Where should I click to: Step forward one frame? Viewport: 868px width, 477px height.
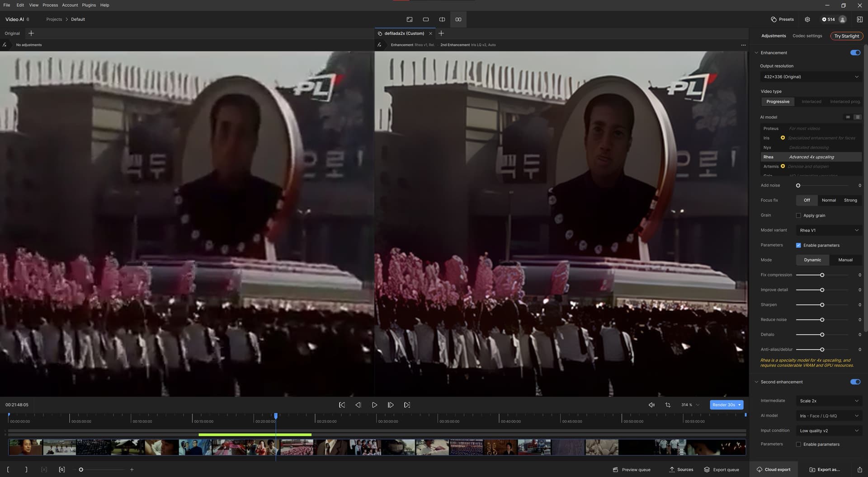(391, 405)
